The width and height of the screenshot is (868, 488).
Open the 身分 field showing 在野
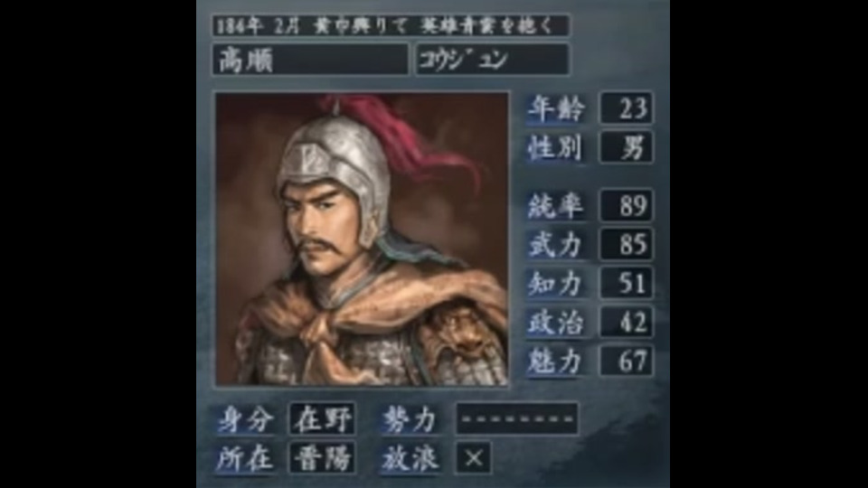[x=322, y=418]
